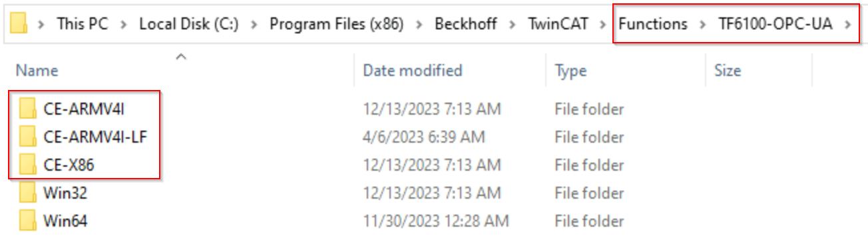Open chevron menu after Beckhoff breadcrumb
The height and width of the screenshot is (240, 868).
[x=511, y=25]
